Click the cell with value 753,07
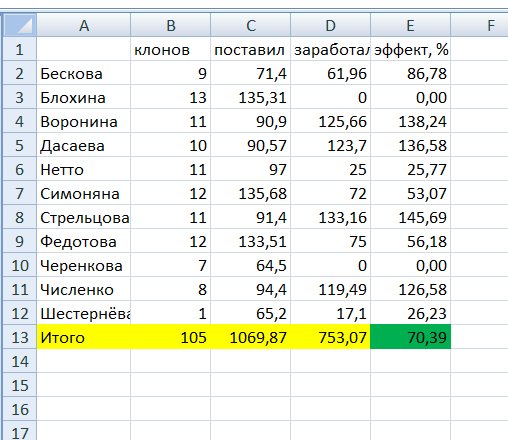This screenshot has height=440, width=508. tap(331, 337)
